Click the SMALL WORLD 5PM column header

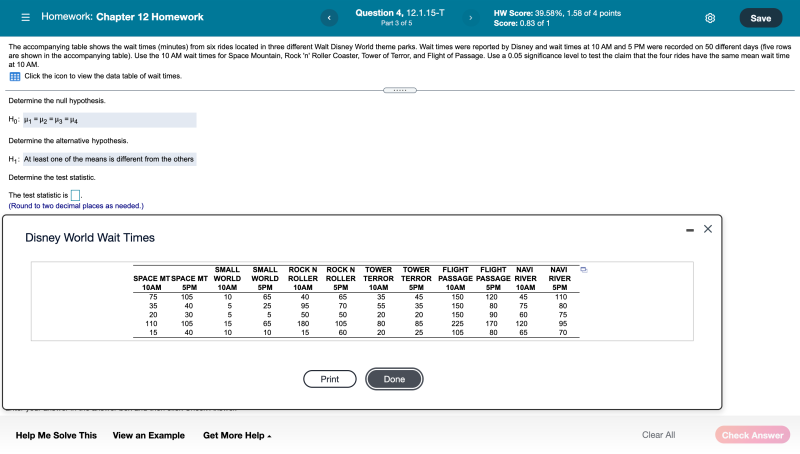click(x=265, y=279)
